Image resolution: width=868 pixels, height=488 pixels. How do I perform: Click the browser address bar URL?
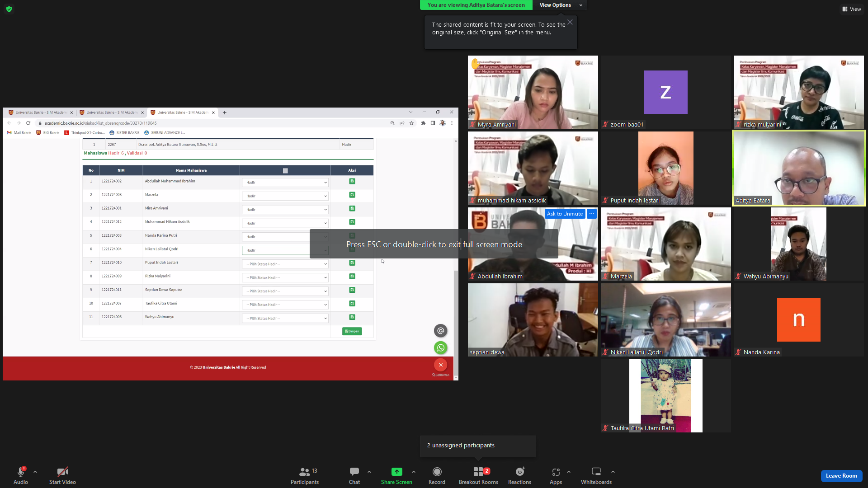tap(101, 123)
